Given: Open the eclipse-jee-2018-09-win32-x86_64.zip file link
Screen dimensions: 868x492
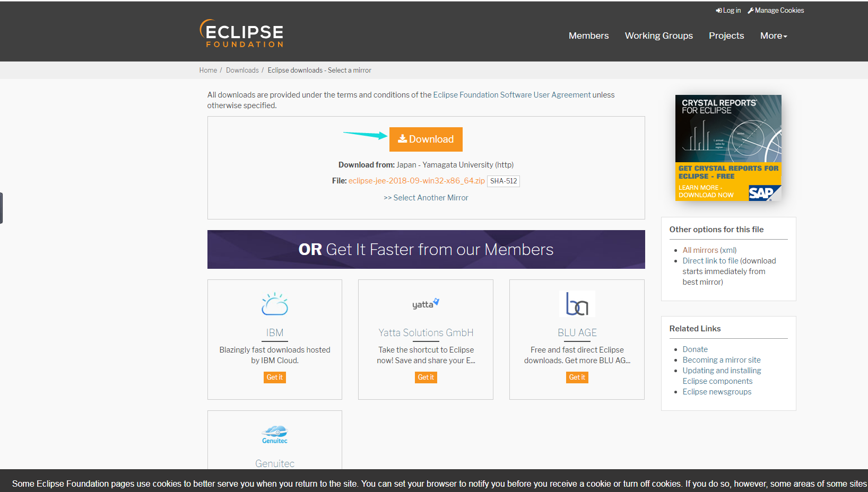Looking at the screenshot, I should click(x=416, y=180).
